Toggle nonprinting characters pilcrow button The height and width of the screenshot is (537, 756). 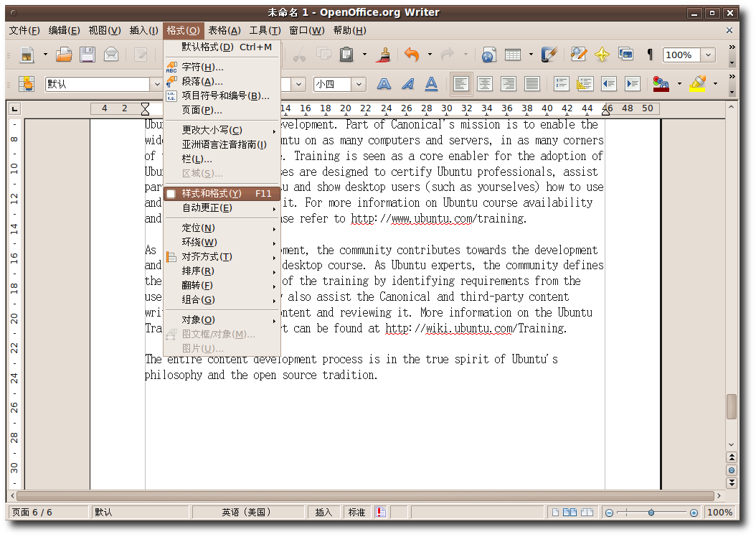[650, 55]
